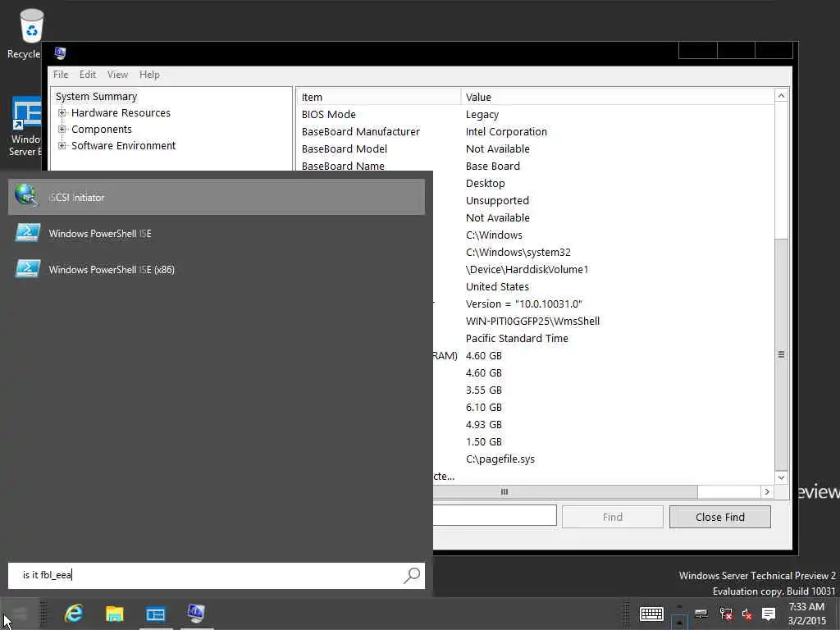This screenshot has height=630, width=840.
Task: Open network status tray icon
Action: point(726,614)
